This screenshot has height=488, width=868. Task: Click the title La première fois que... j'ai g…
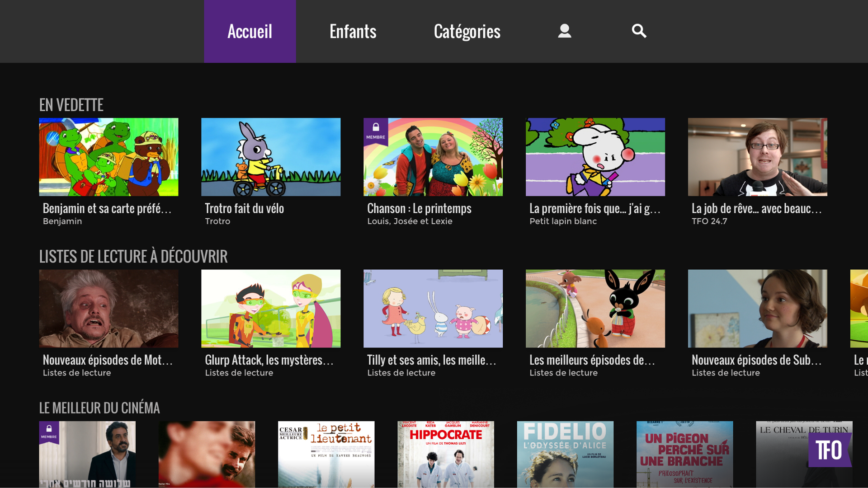595,208
